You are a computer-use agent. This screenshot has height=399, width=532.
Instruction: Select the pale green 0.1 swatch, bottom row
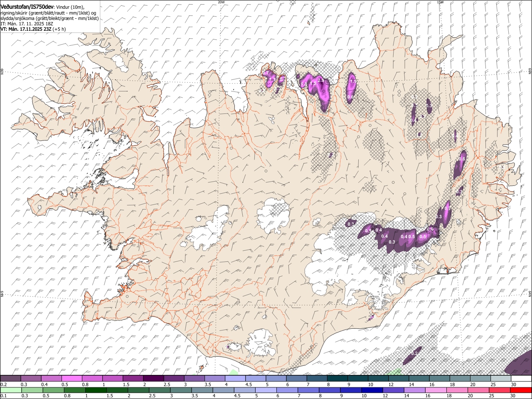[11, 390]
